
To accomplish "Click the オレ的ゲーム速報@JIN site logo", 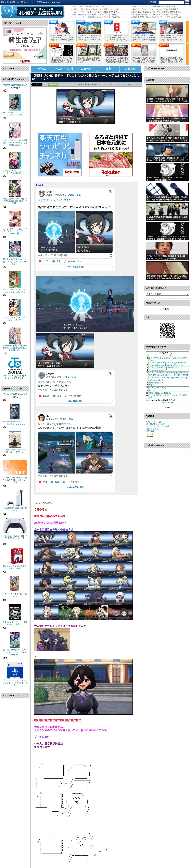I will coord(32,12).
